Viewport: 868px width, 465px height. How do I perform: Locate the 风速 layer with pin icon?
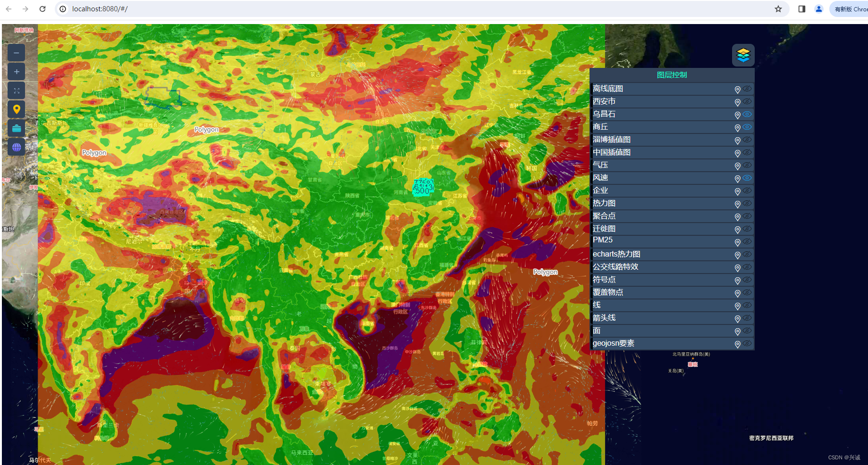737,179
